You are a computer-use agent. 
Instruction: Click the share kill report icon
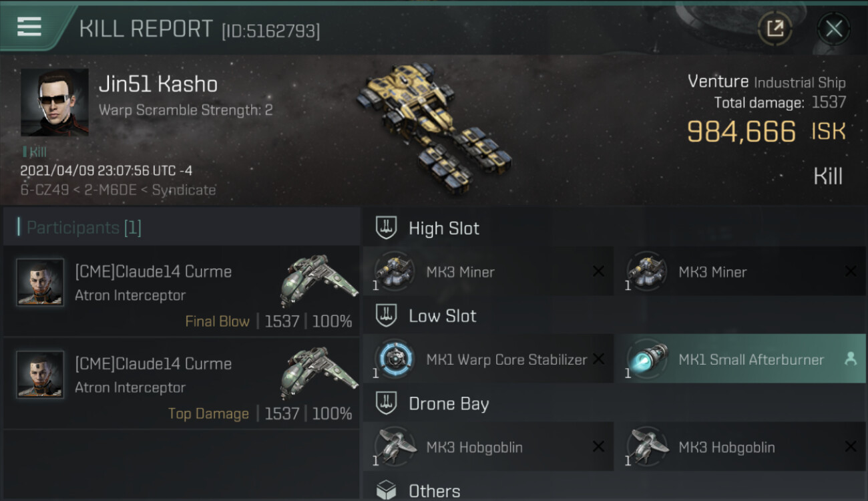(775, 28)
